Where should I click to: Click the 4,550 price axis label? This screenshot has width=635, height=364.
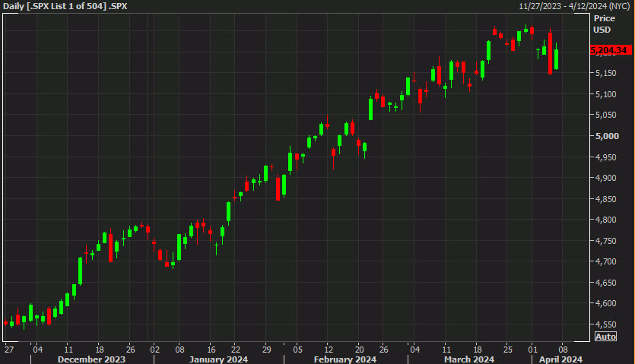(x=606, y=324)
